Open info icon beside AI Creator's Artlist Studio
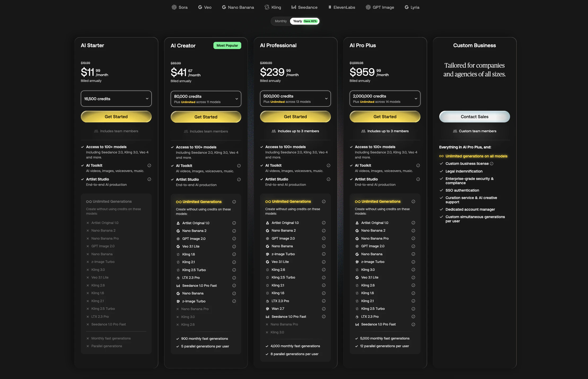588x379 pixels. coord(239,179)
